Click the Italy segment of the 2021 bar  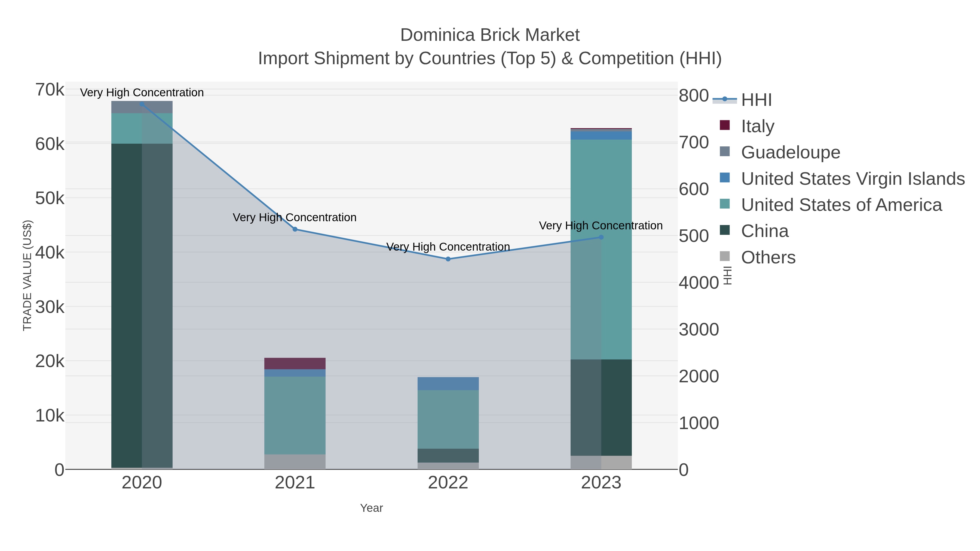(295, 364)
